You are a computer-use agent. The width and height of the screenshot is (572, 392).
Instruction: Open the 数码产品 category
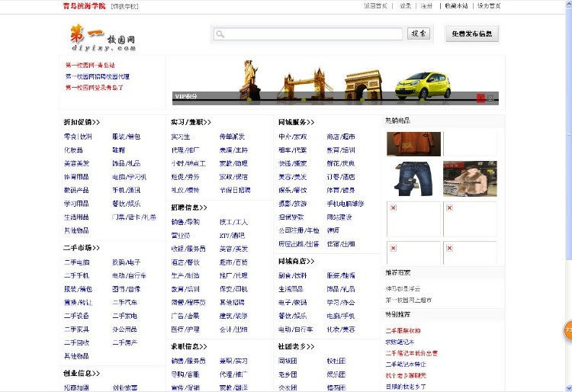pos(76,191)
